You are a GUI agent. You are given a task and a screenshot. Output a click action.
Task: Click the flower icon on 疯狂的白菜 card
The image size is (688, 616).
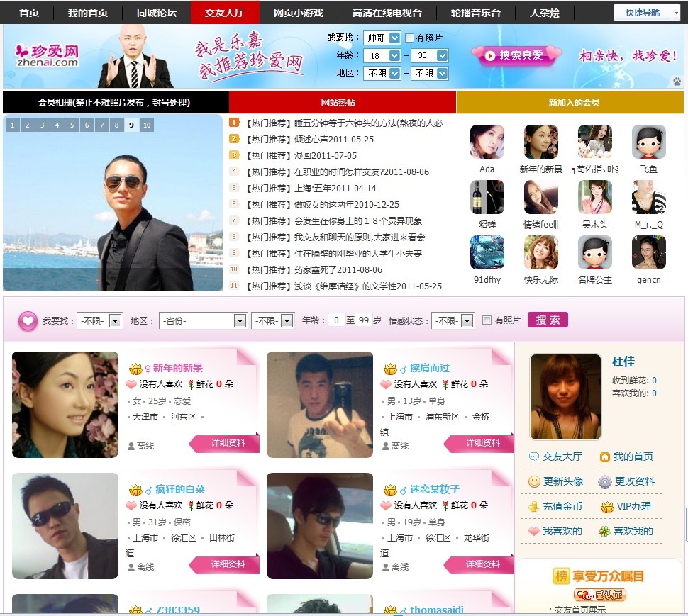coord(191,505)
